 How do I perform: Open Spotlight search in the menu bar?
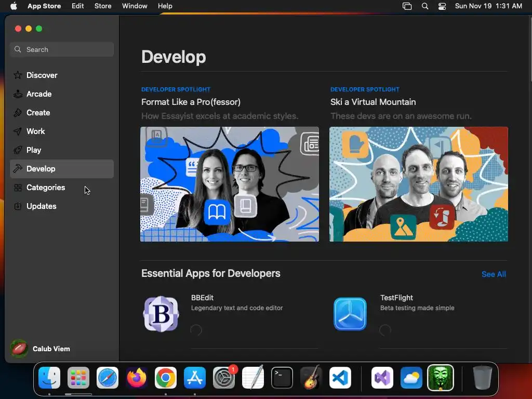[425, 6]
